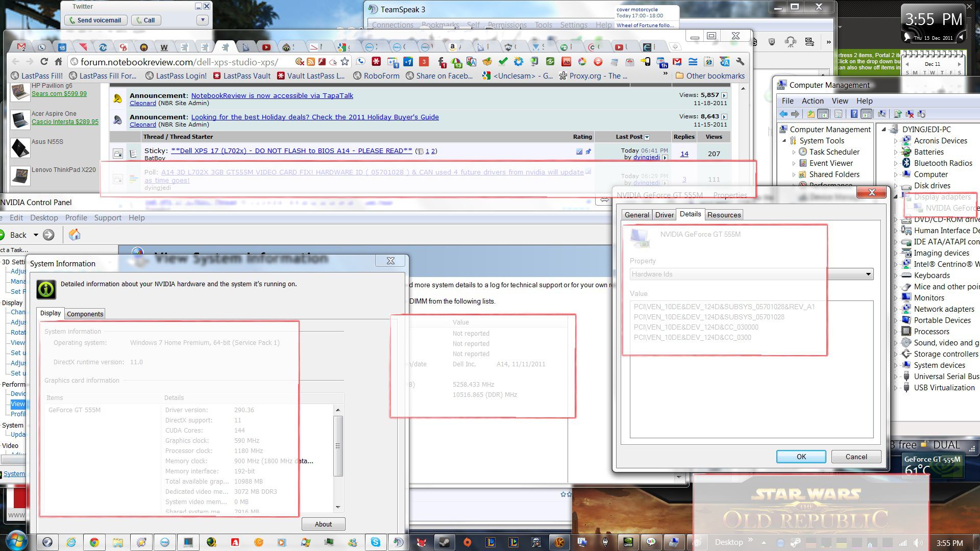Click the Chrome home button icon
The image size is (980, 551).
59,62
